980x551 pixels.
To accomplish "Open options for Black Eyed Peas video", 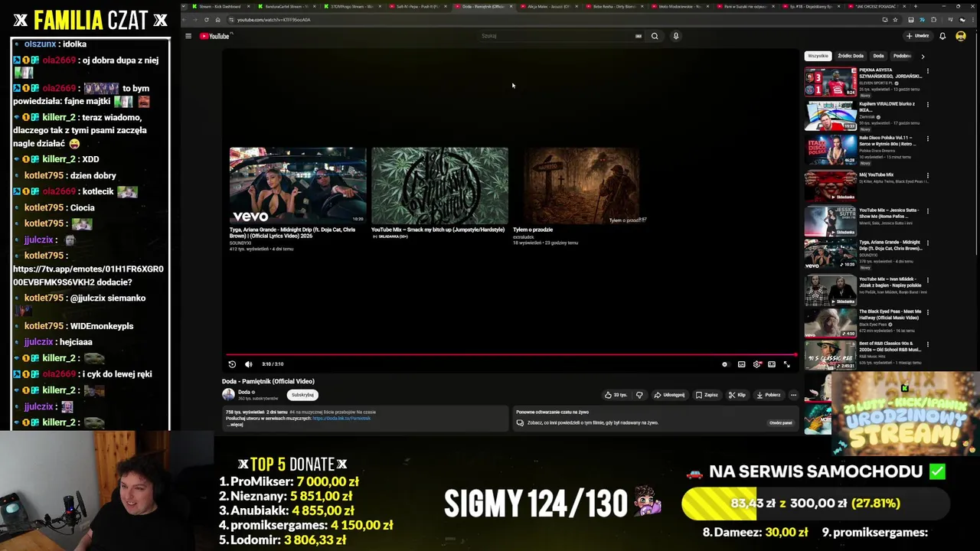I will coord(928,312).
